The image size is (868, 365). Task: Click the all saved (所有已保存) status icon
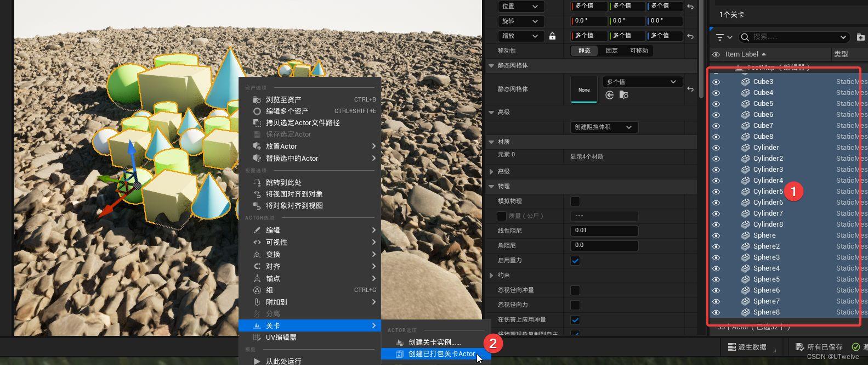pos(799,347)
